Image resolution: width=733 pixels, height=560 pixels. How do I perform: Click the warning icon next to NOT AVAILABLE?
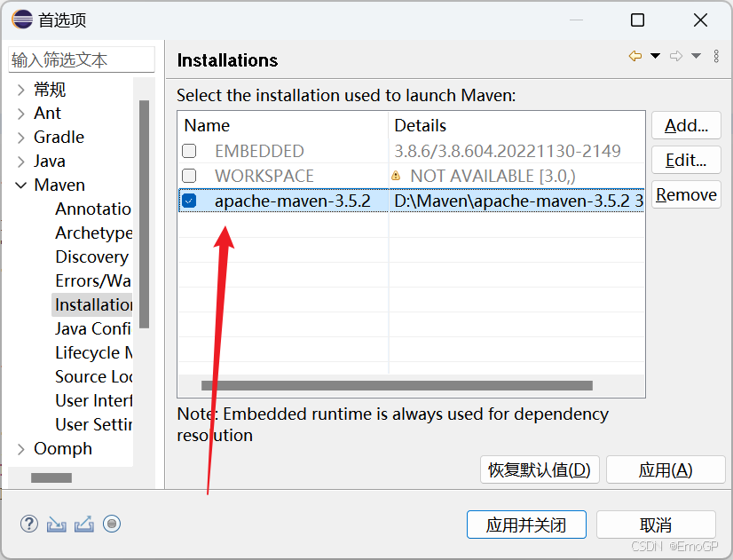pos(396,176)
